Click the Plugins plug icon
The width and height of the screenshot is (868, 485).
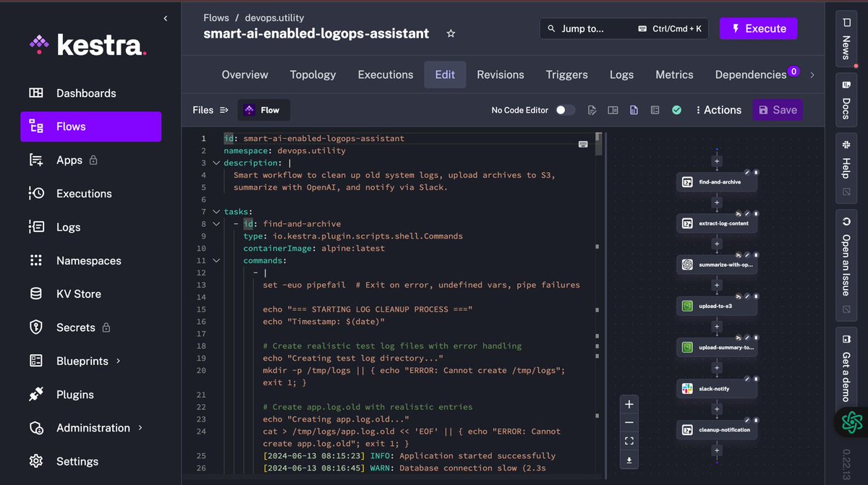(x=35, y=395)
